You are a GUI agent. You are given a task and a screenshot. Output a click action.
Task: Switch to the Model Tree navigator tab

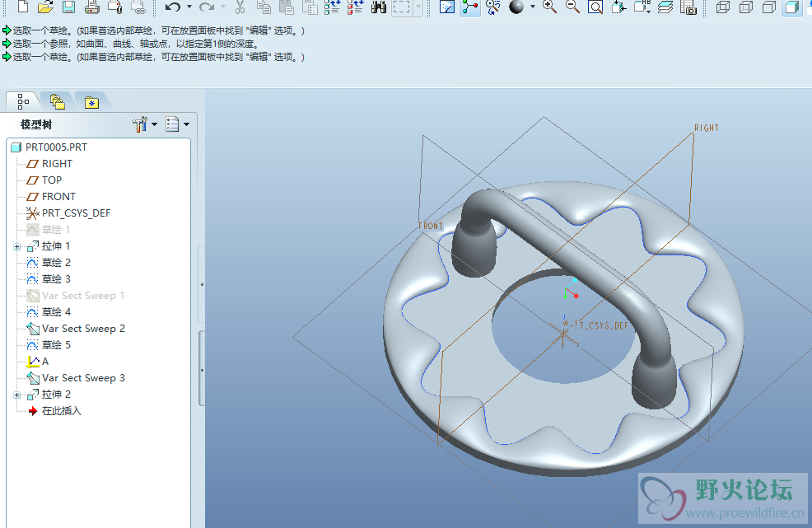click(x=23, y=101)
